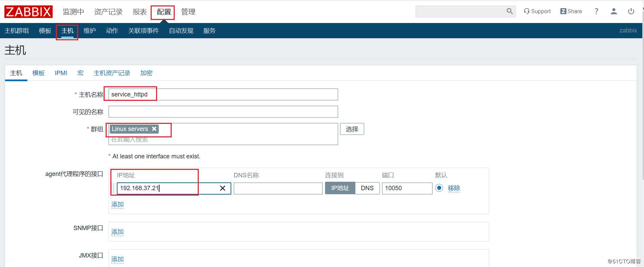The width and height of the screenshot is (644, 267).
Task: Go to 动作 submenu
Action: point(112,31)
